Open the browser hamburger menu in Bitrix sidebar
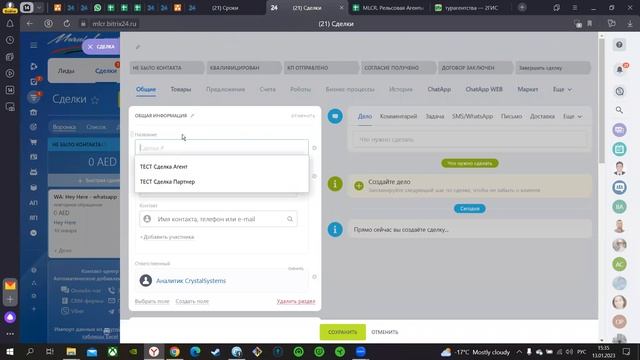640x360 pixels. (34, 45)
